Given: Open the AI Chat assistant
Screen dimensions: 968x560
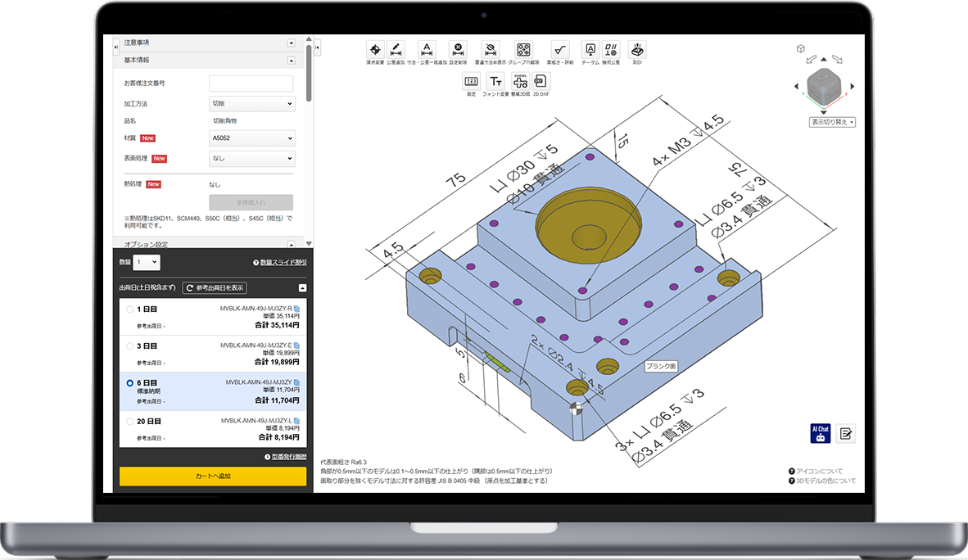Looking at the screenshot, I should pyautogui.click(x=820, y=434).
